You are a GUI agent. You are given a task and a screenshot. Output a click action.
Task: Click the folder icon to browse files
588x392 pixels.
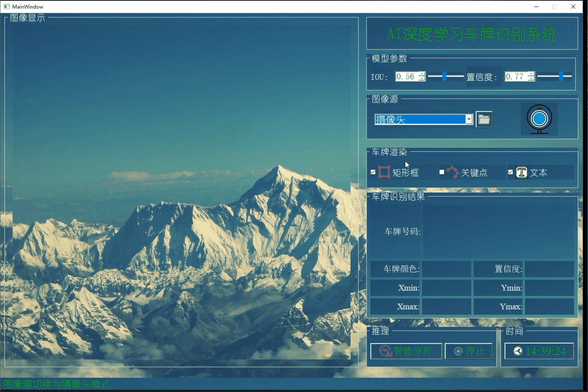click(x=484, y=120)
